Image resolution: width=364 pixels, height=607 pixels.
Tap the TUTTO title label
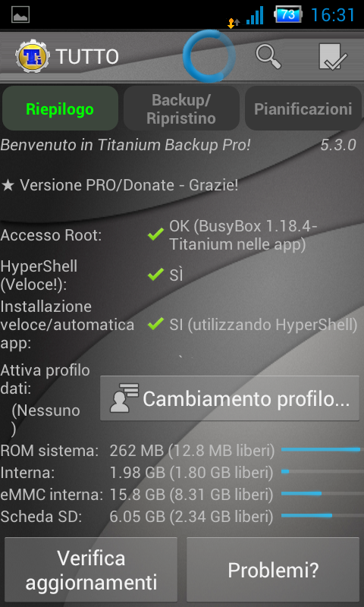pos(87,57)
